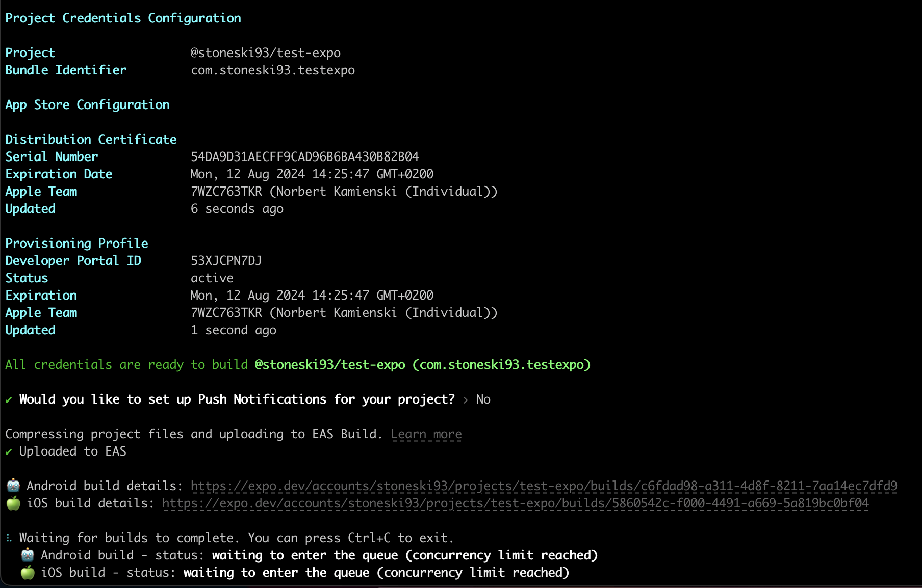Open the iOS build details URL
The width and height of the screenshot is (922, 588).
pos(516,503)
